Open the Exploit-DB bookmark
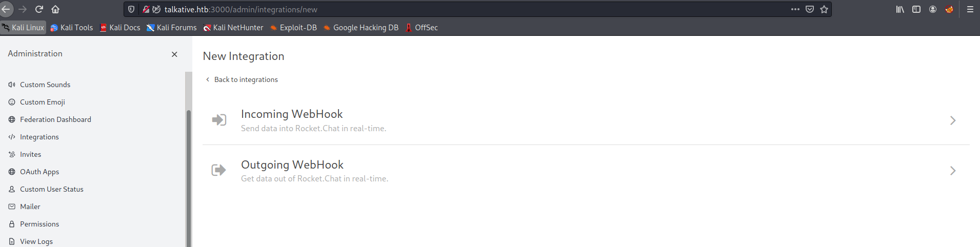The height and width of the screenshot is (247, 980). [x=293, y=28]
